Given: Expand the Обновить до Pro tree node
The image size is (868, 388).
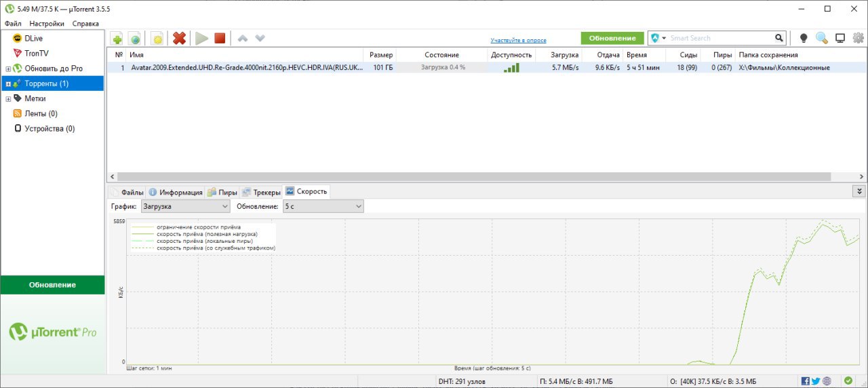Looking at the screenshot, I should tap(8, 69).
